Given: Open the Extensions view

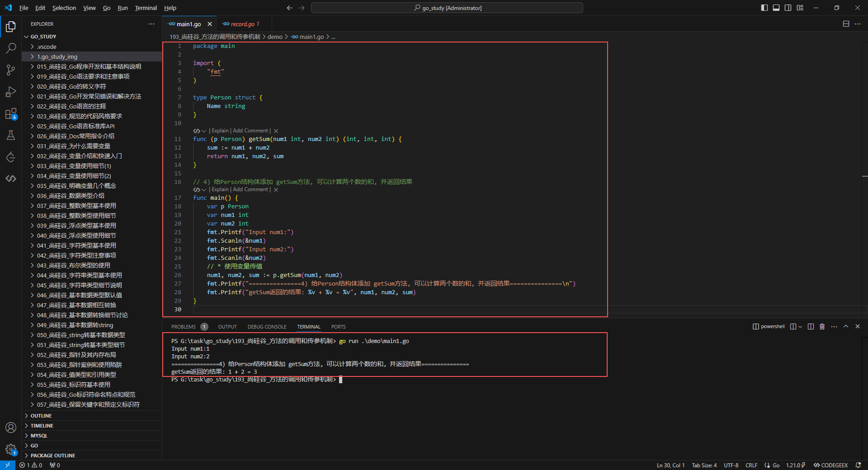Looking at the screenshot, I should 11,113.
